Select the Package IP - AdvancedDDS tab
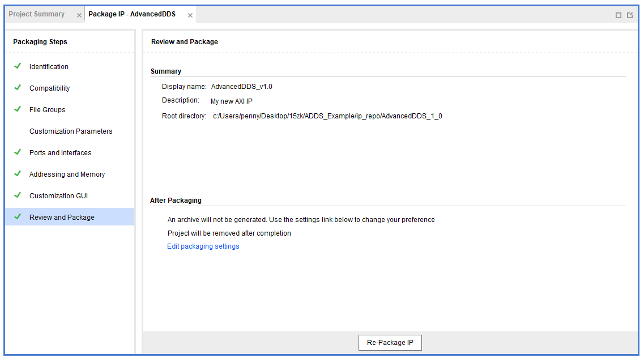This screenshot has width=644, height=358. pyautogui.click(x=132, y=14)
